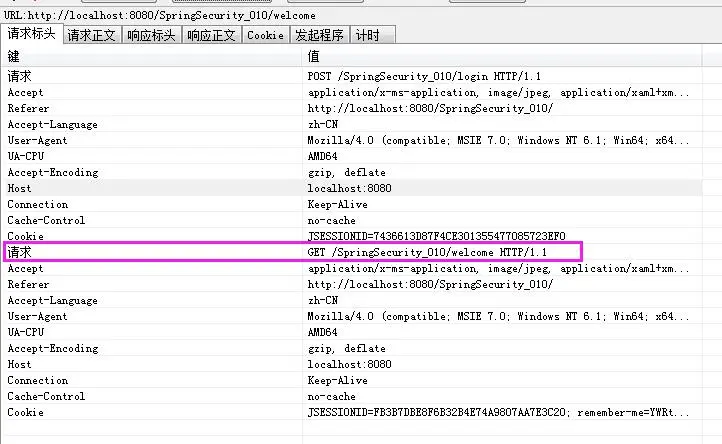Select Keep-Alive value under the GET welcome request
The height and width of the screenshot is (444, 722).
[x=338, y=380]
